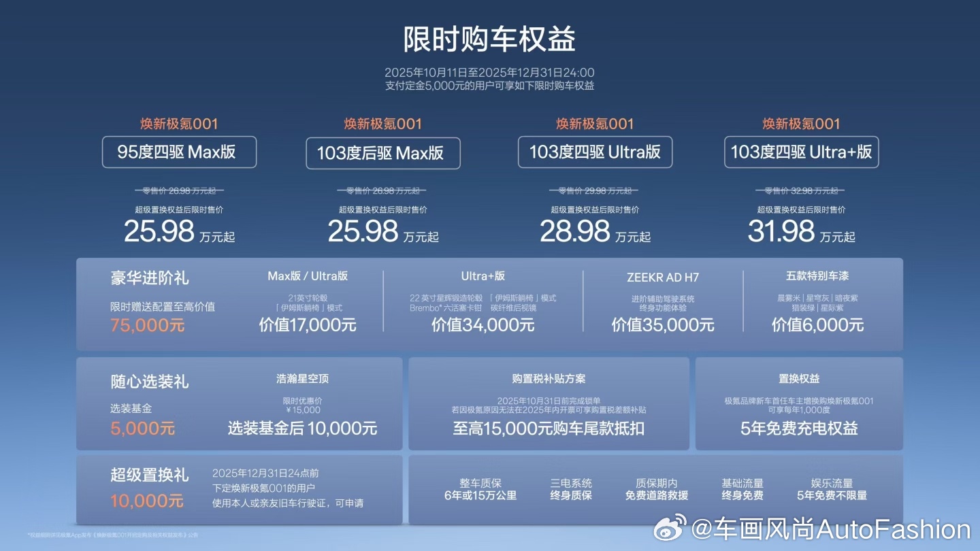Click the struck-through '零售价 32.98 万元起'
This screenshot has width=980, height=551.
[801, 191]
